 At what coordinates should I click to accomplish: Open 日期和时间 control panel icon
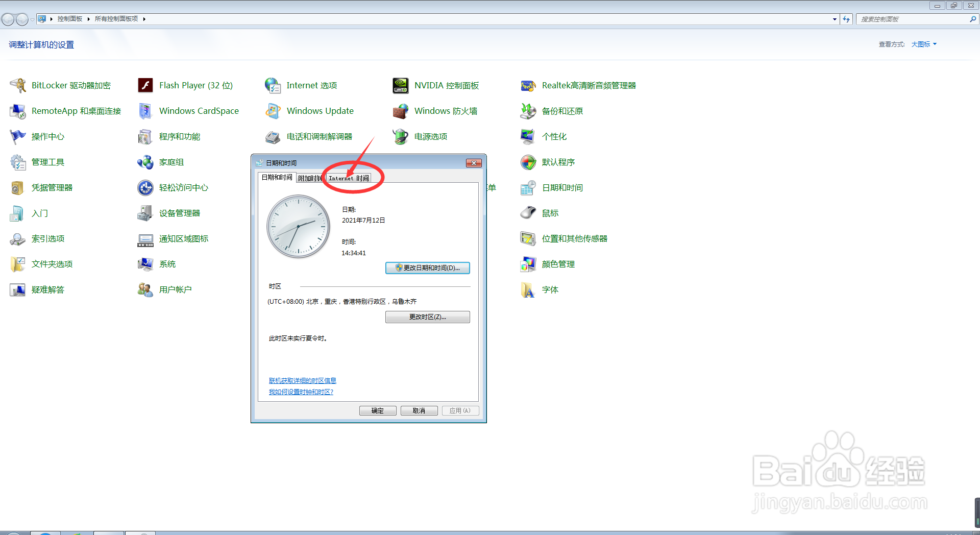pos(528,187)
